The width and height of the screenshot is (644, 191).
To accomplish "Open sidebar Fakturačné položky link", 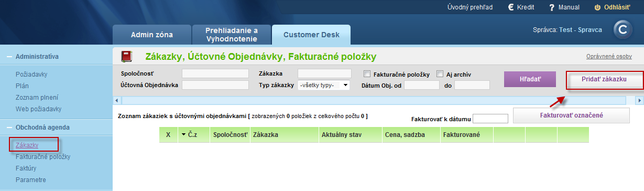I will pos(43,156).
